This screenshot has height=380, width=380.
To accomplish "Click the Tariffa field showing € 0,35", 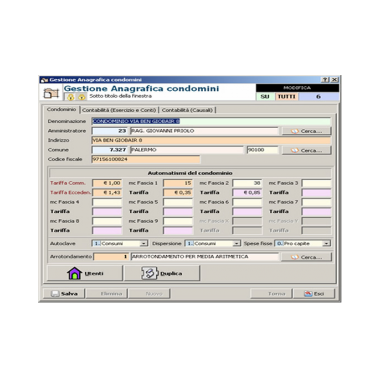I will pos(178,192).
